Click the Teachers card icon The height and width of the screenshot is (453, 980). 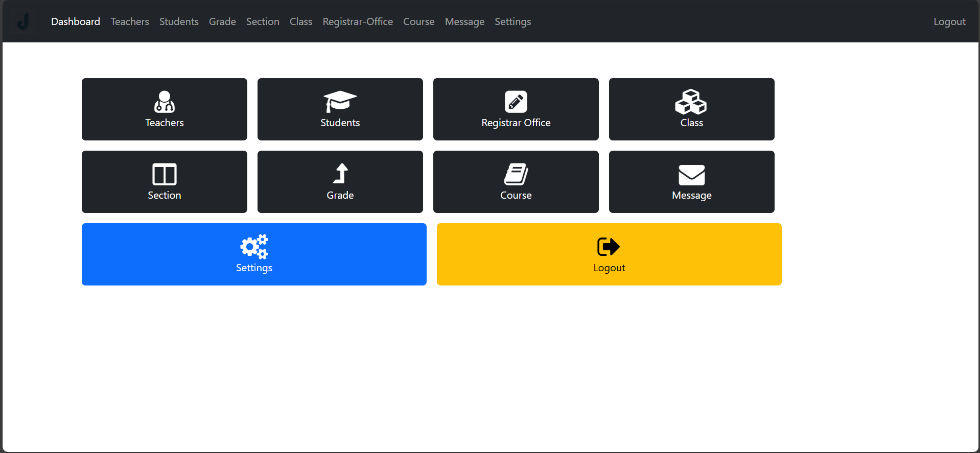click(x=164, y=102)
